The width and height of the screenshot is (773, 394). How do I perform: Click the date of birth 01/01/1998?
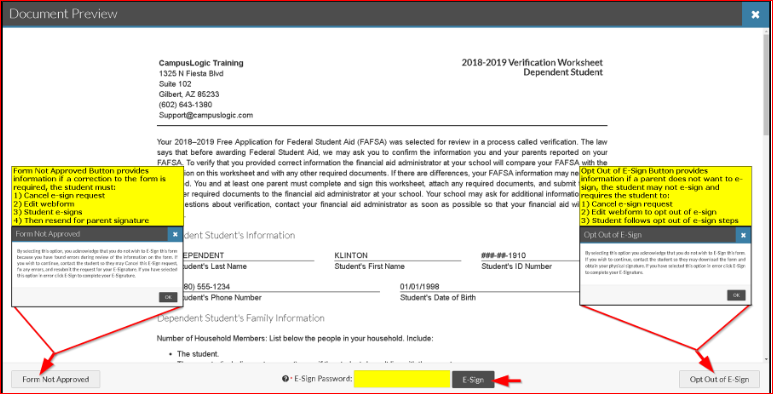click(420, 287)
